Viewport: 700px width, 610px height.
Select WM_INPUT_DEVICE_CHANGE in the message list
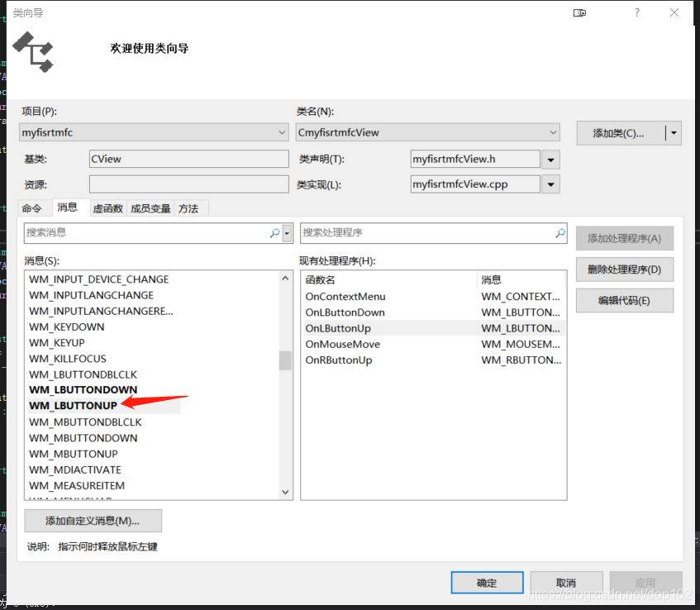tap(98, 279)
